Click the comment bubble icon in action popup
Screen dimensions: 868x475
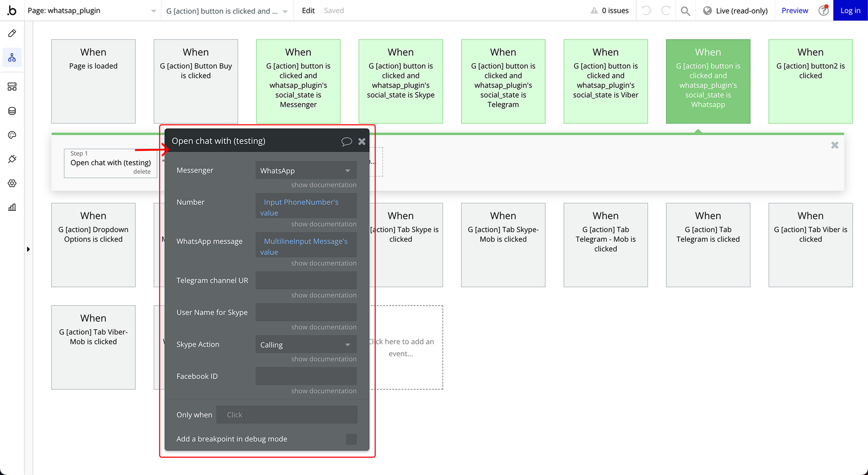point(346,142)
